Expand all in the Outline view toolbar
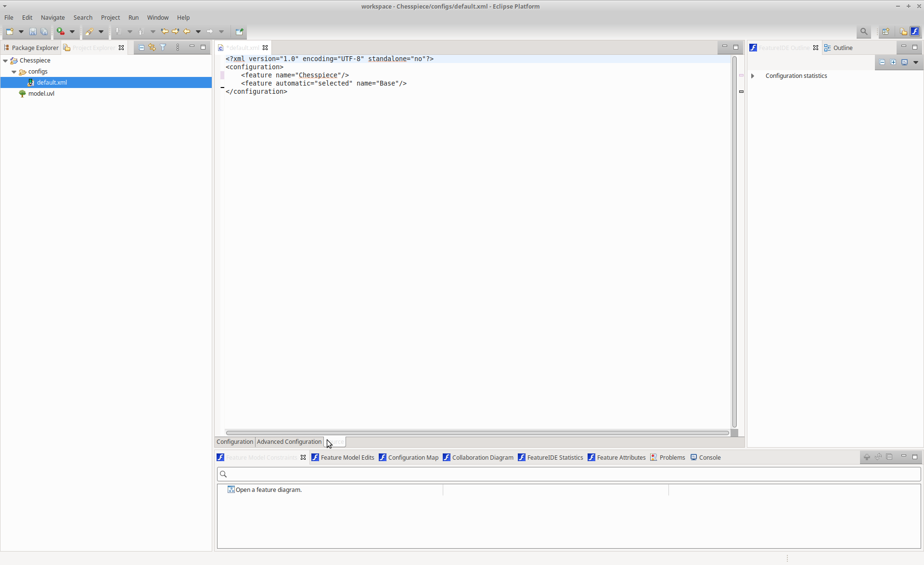Image resolution: width=924 pixels, height=565 pixels. pos(893,62)
